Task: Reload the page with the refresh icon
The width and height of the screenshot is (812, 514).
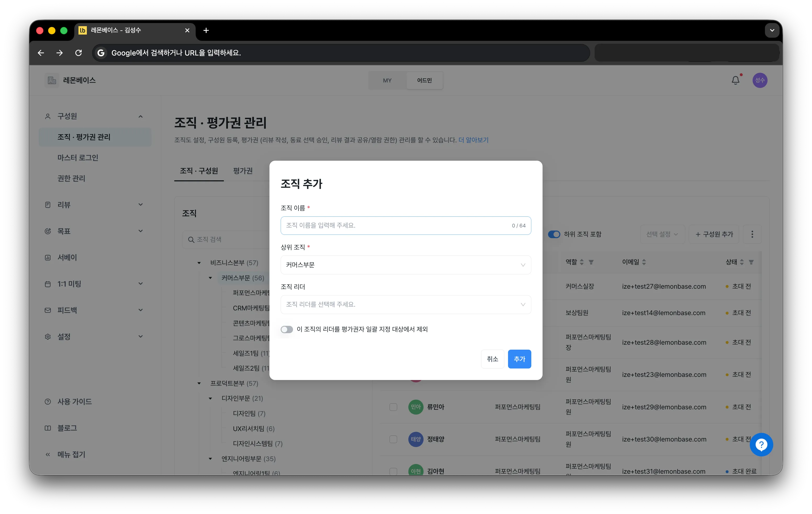Action: pyautogui.click(x=78, y=53)
